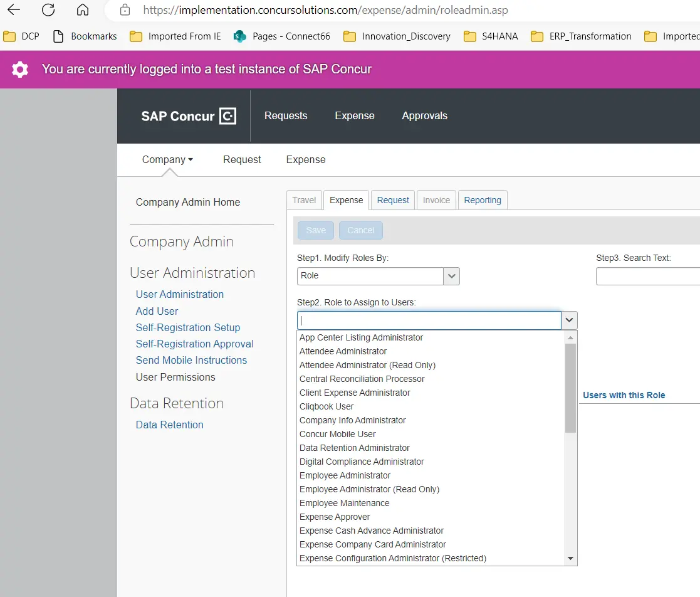Open Innovation_Discovery bookmark folder
The height and width of the screenshot is (597, 700).
click(397, 36)
